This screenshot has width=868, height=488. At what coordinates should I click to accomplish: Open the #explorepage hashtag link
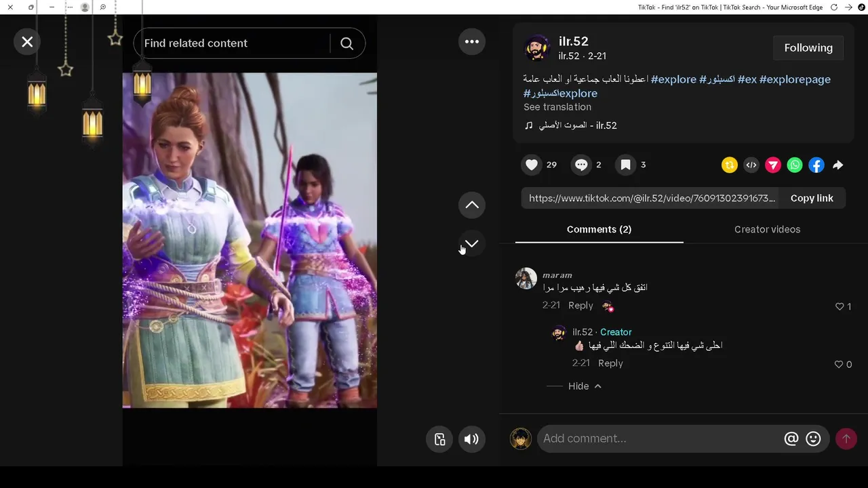795,79
